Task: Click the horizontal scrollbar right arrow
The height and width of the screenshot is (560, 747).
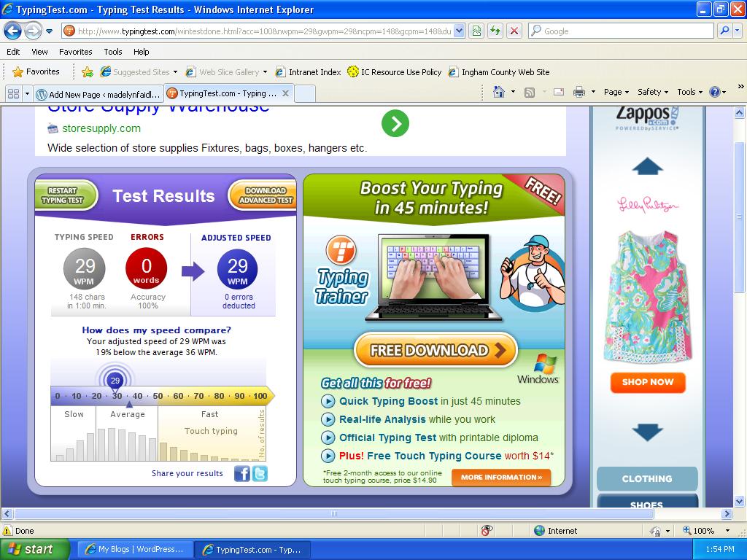Action: pos(727,514)
